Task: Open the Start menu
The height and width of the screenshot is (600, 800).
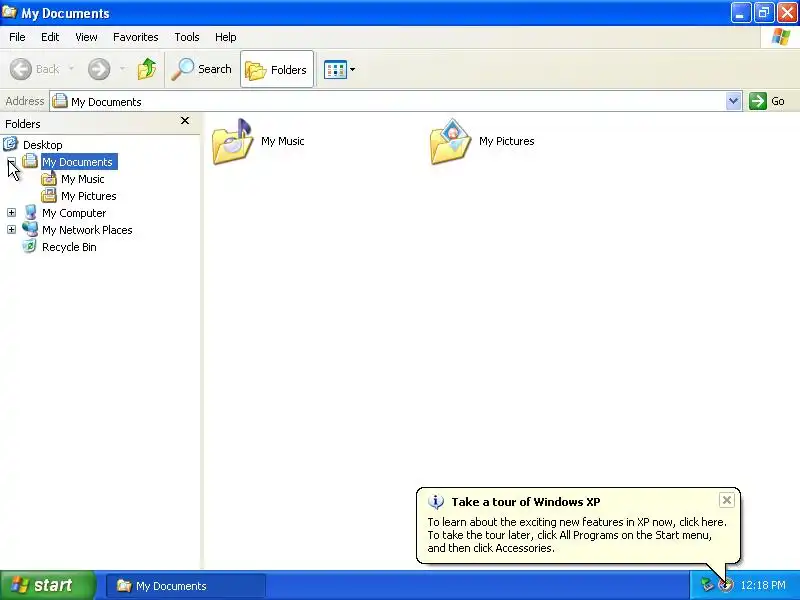Action: point(48,585)
